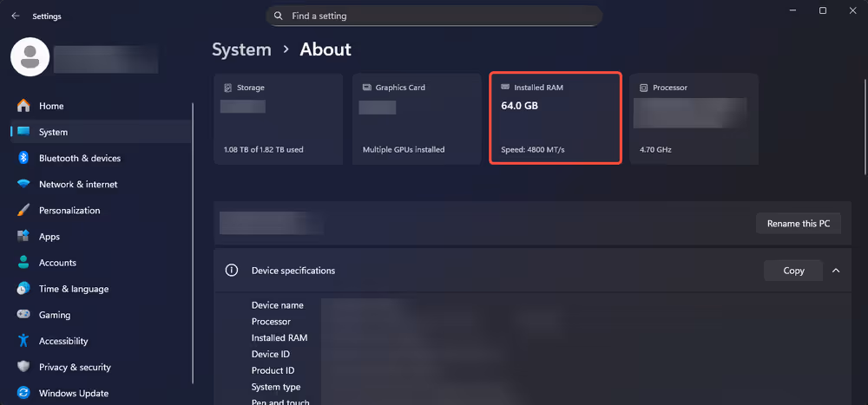Click the Installed RAM card

click(556, 119)
